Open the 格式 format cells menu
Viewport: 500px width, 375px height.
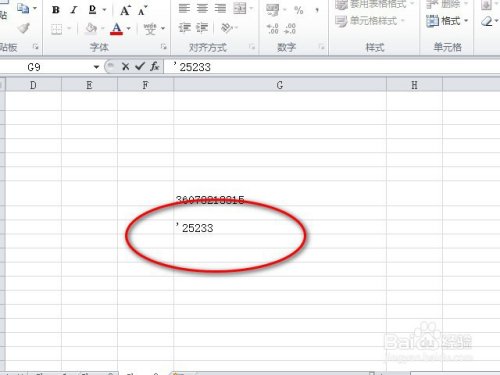click(447, 21)
